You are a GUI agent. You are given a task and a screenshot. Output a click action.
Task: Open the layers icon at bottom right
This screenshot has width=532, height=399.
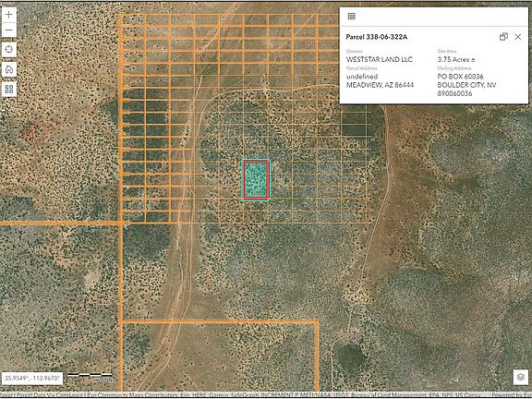[521, 377]
